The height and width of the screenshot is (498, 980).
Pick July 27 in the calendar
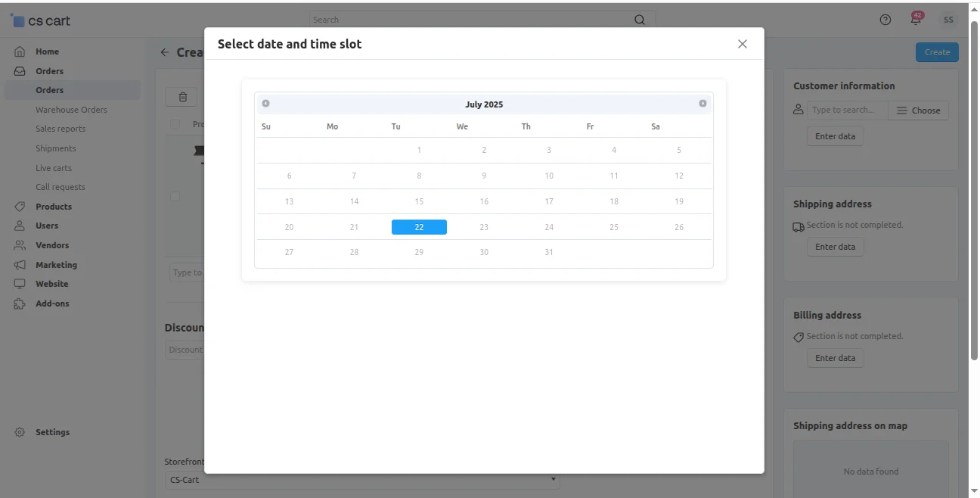click(x=289, y=252)
